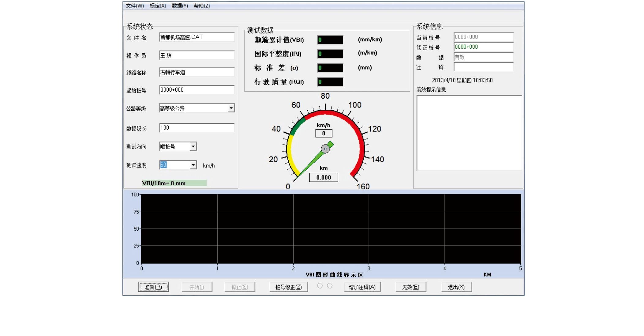
Task: Open the 数据(Y) menu
Action: click(x=180, y=6)
